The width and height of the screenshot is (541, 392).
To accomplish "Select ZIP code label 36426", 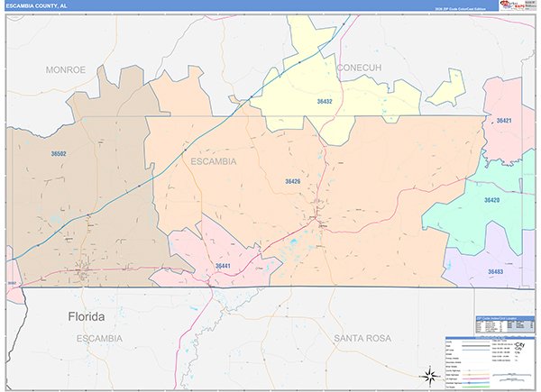I will point(292,181).
